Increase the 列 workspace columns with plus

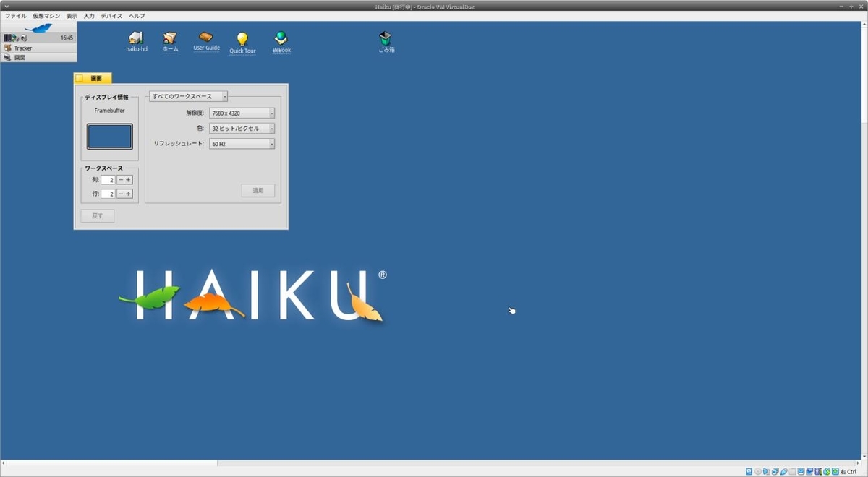[x=129, y=179]
